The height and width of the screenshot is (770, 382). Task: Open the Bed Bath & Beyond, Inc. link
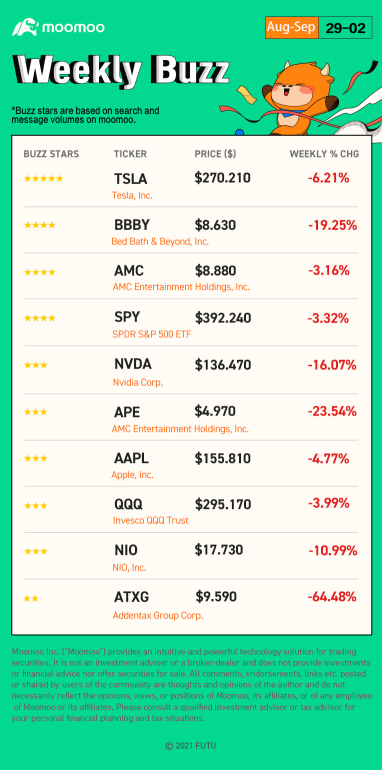tap(160, 241)
